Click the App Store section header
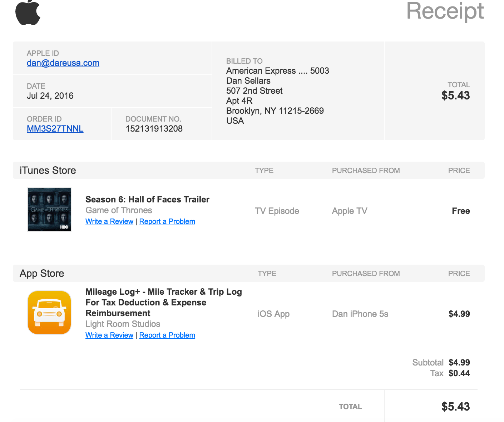Image resolution: width=504 pixels, height=422 pixels. pos(42,273)
